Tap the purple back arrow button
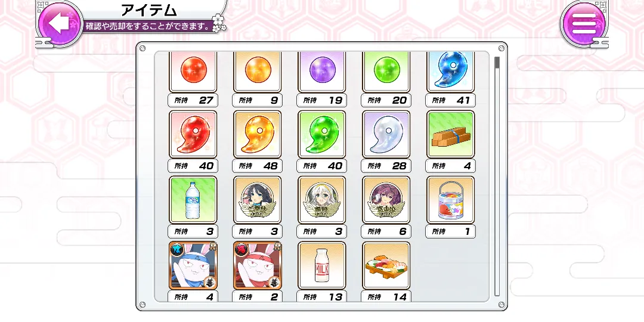This screenshot has height=322, width=644. click(60, 23)
